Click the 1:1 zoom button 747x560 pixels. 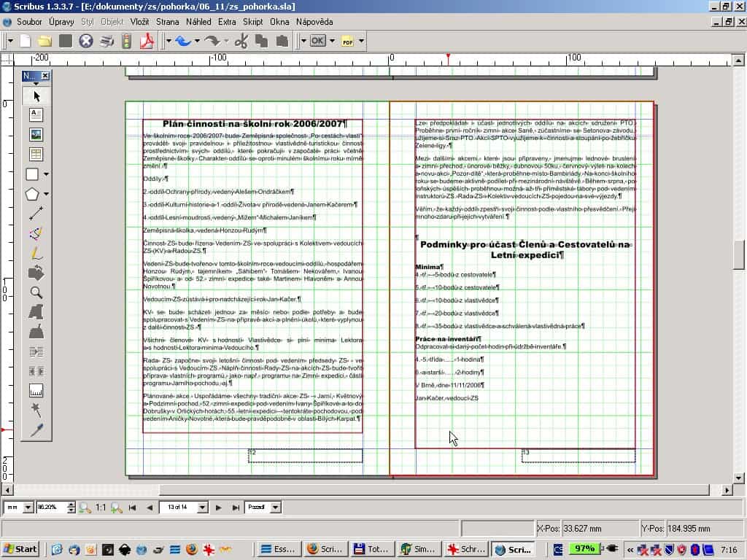pos(101,507)
